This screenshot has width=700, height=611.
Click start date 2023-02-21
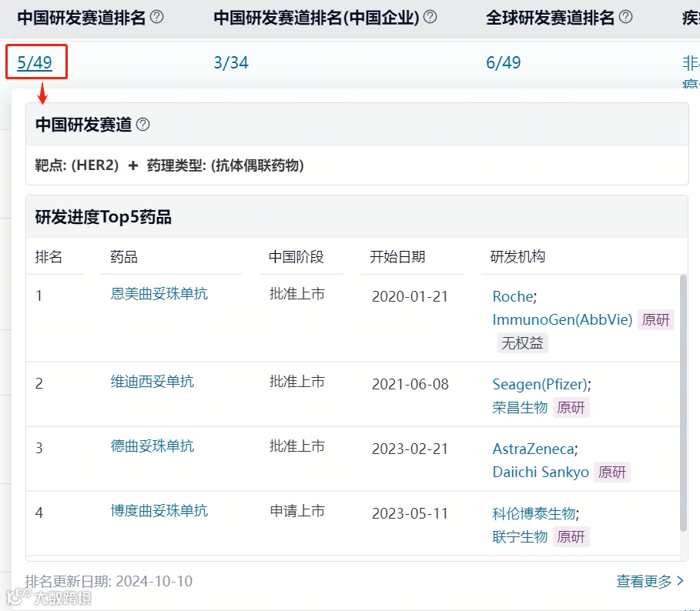[410, 449]
